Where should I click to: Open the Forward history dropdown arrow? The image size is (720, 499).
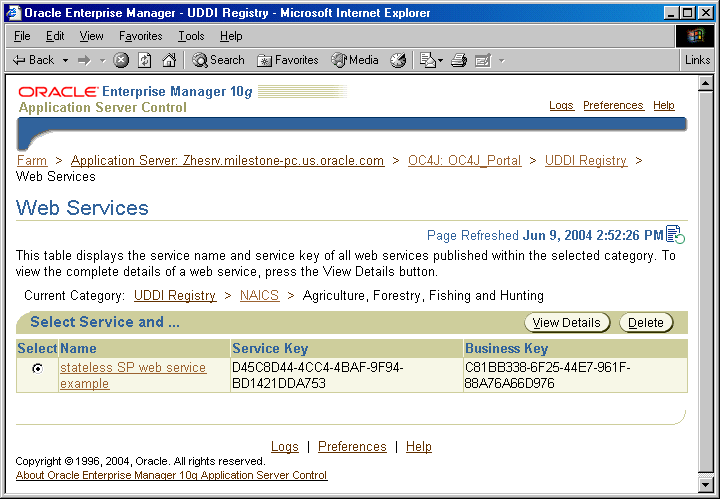[103, 60]
